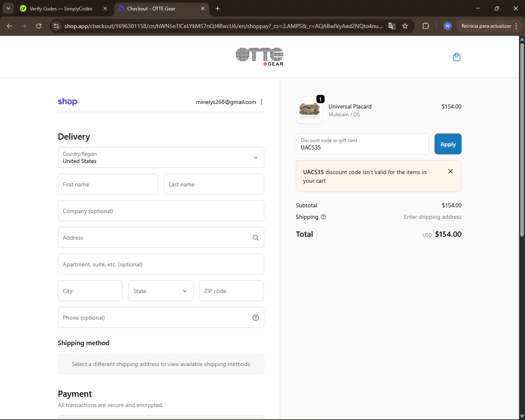This screenshot has height=420, width=525.
Task: Expand the Country/Region dropdown
Action: coord(161,157)
